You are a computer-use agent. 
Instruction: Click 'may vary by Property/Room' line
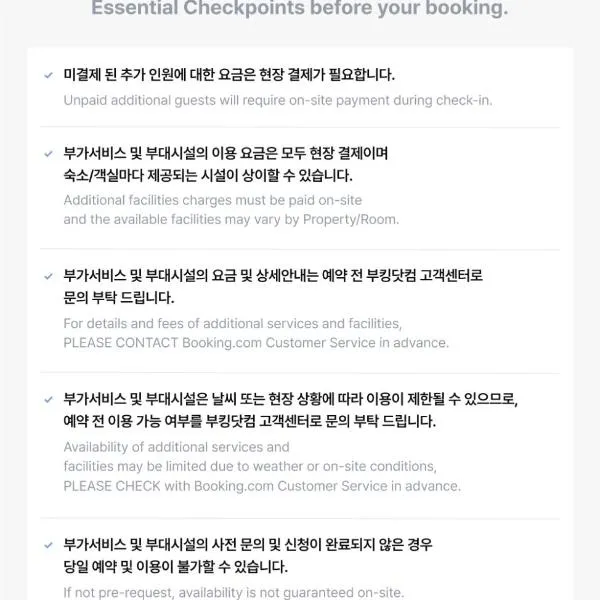coord(231,219)
